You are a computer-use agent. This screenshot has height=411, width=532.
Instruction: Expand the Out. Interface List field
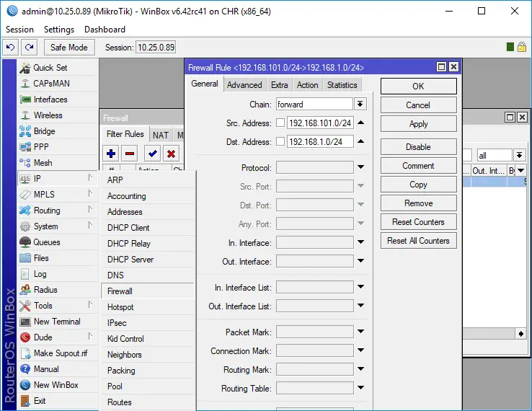click(360, 306)
